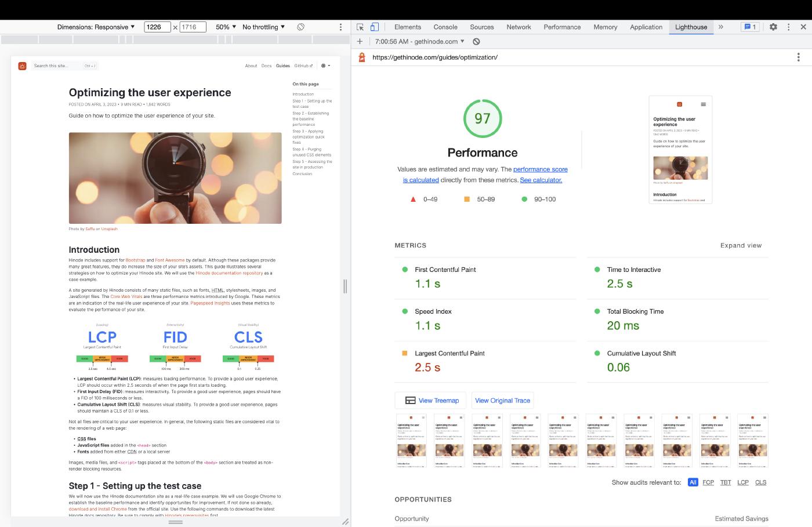The image size is (812, 527).
Task: Open the Lighthouse report three-dot menu
Action: point(798,57)
